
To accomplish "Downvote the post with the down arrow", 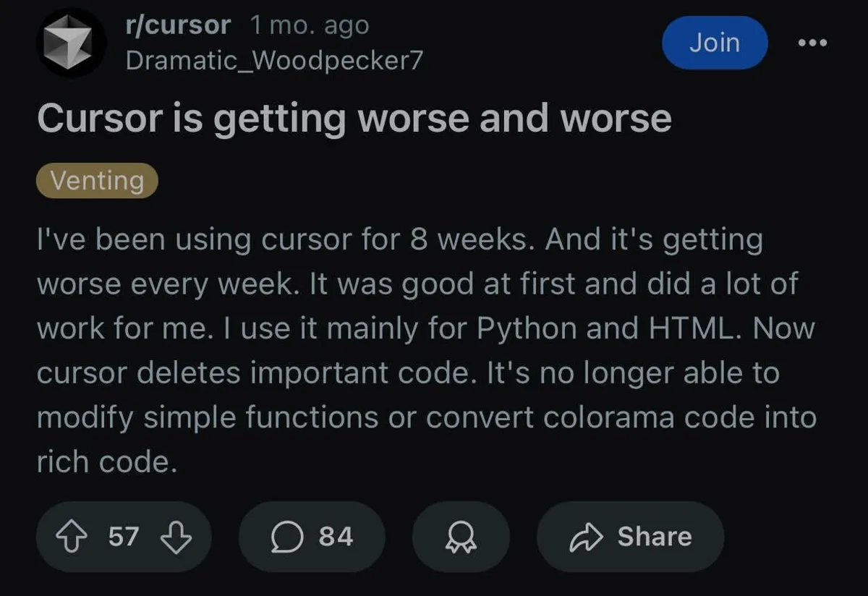I will 176,537.
